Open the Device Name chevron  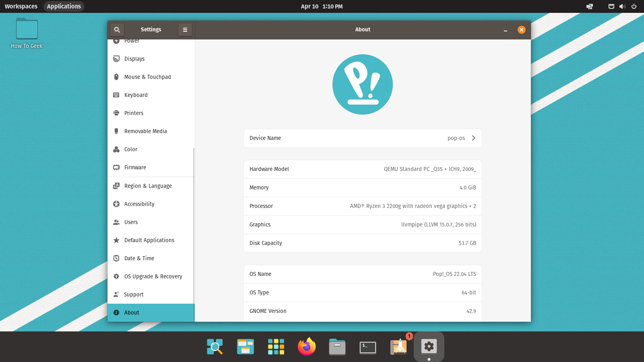pyautogui.click(x=474, y=138)
